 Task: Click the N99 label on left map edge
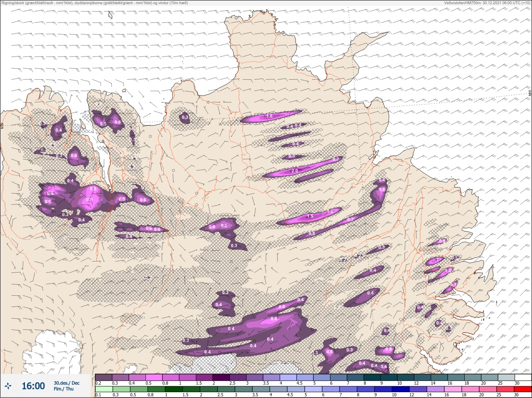(2, 125)
